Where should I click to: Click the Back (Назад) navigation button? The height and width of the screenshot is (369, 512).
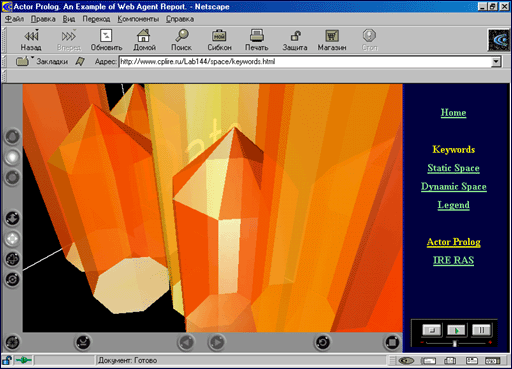pos(31,40)
